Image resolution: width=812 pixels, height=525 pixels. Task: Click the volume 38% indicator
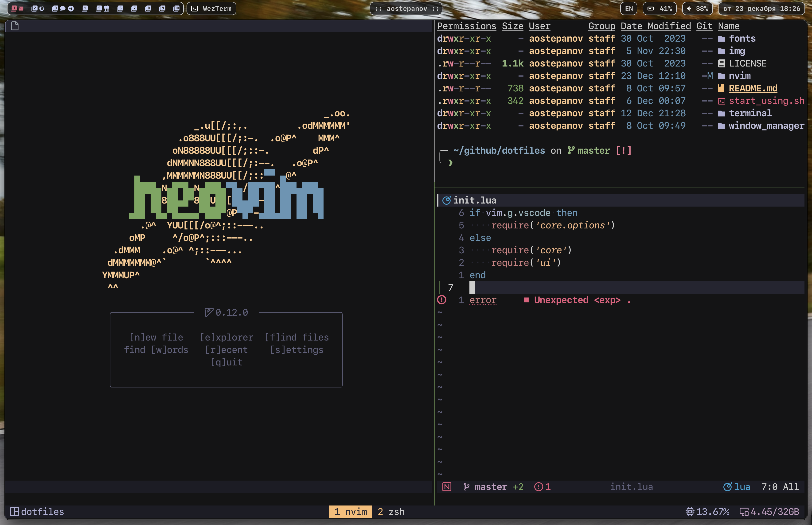697,8
